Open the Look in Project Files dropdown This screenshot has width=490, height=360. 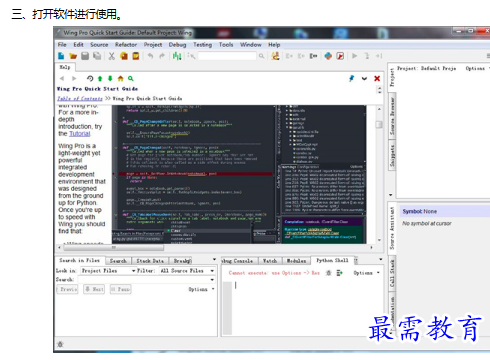108,271
